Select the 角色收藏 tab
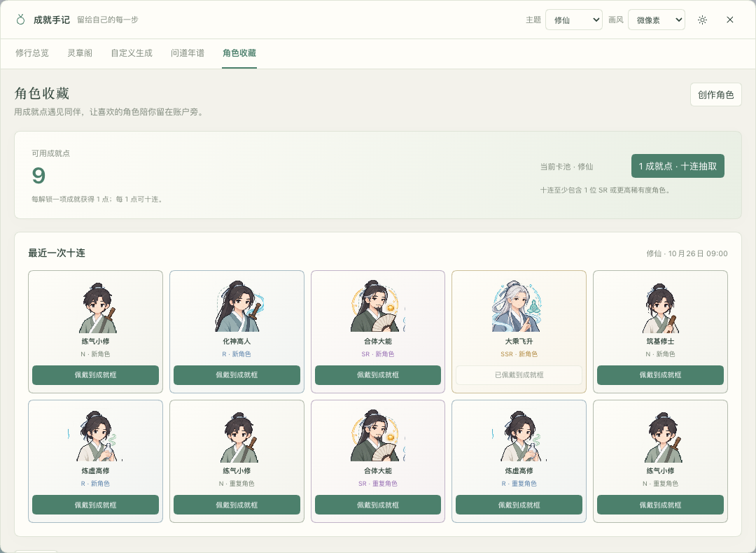The image size is (756, 553). 239,53
